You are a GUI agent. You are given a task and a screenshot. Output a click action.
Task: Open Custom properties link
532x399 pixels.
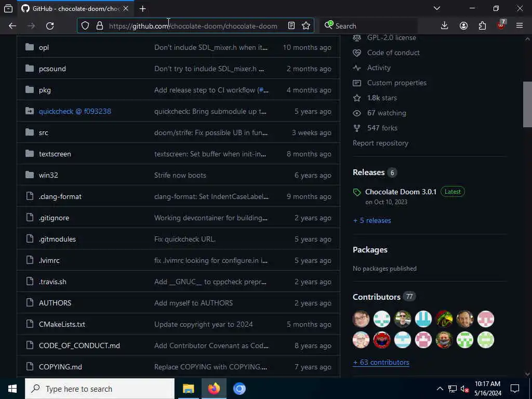pyautogui.click(x=396, y=83)
